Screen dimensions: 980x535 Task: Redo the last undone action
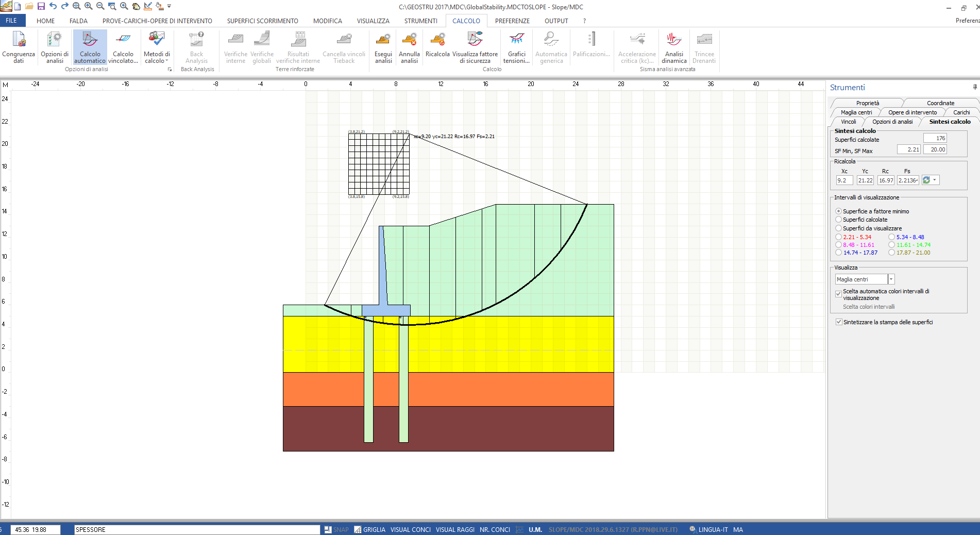tap(65, 6)
